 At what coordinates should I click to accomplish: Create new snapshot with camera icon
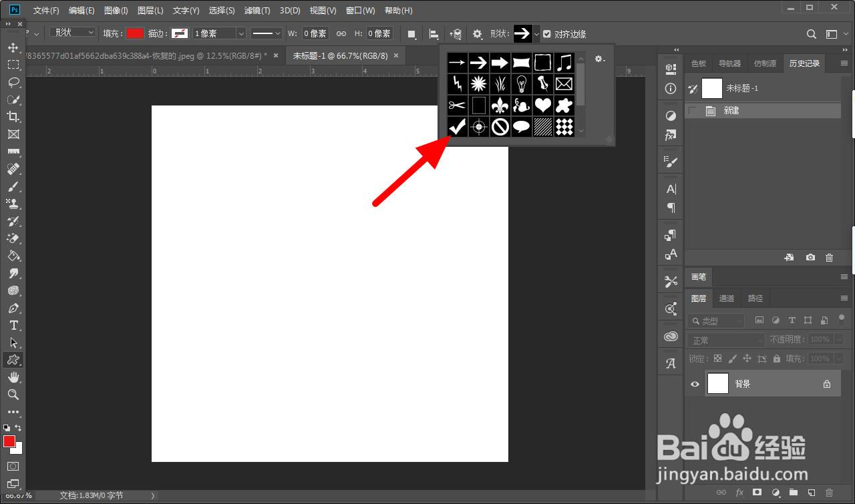click(x=810, y=257)
